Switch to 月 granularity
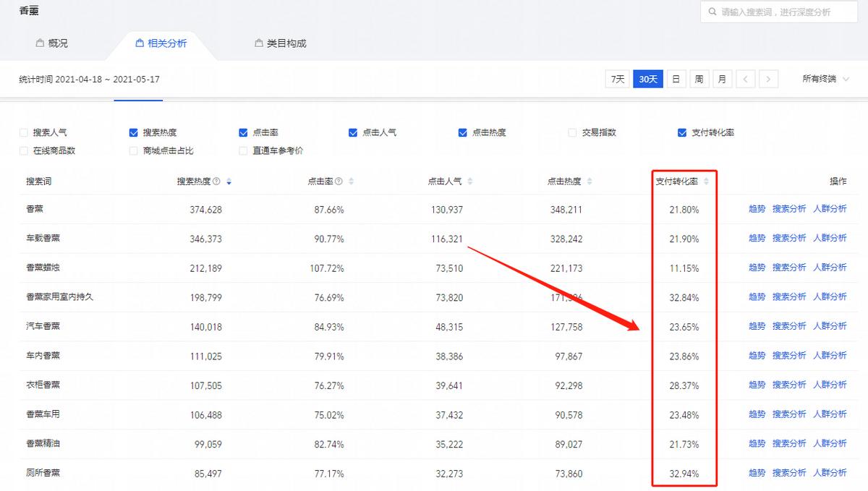This screenshot has width=868, height=491. click(x=722, y=78)
